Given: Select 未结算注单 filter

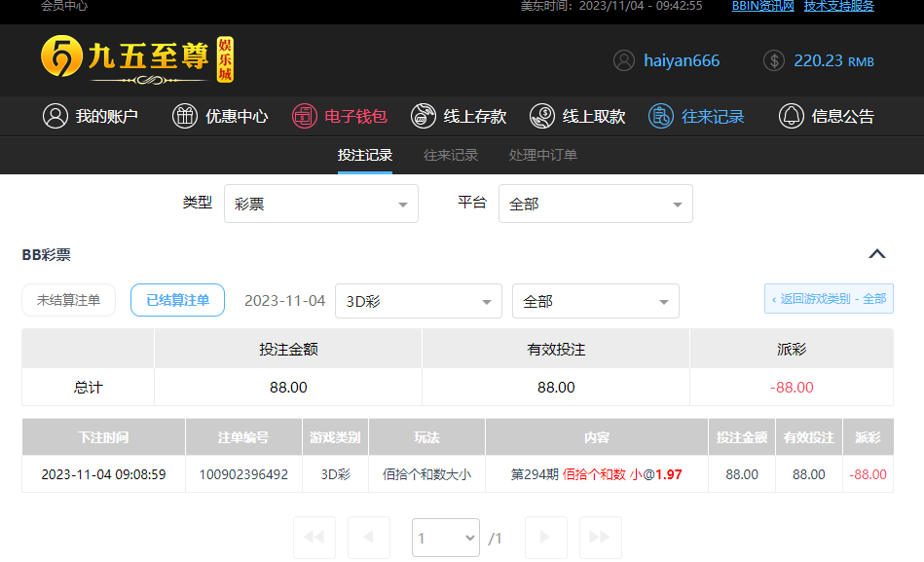Looking at the screenshot, I should point(68,300).
